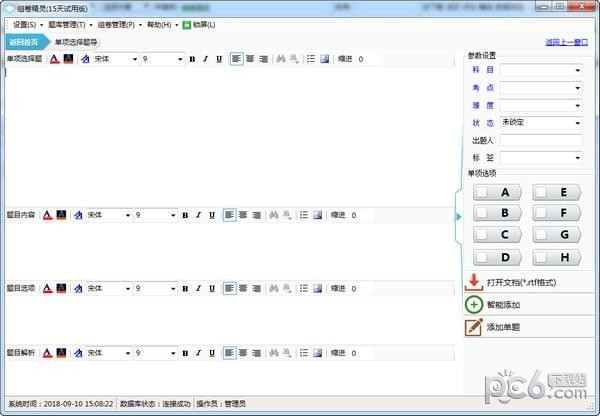Check answer option A checkbox
600x416 pixels.
pyautogui.click(x=482, y=192)
